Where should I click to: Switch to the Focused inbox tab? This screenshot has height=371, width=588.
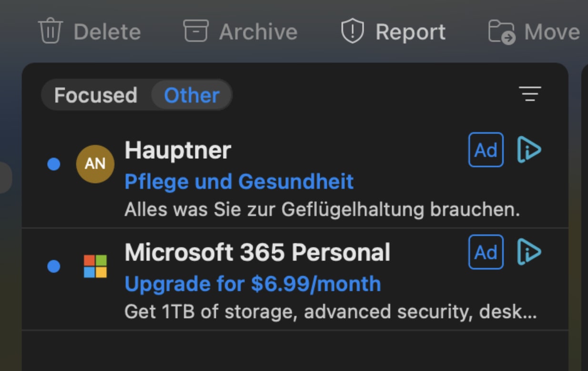[x=96, y=95]
